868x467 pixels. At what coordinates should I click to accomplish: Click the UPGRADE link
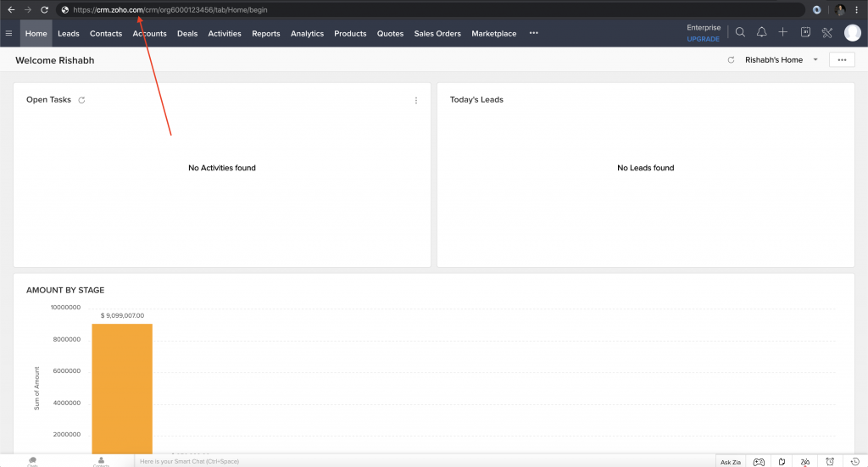pos(703,39)
